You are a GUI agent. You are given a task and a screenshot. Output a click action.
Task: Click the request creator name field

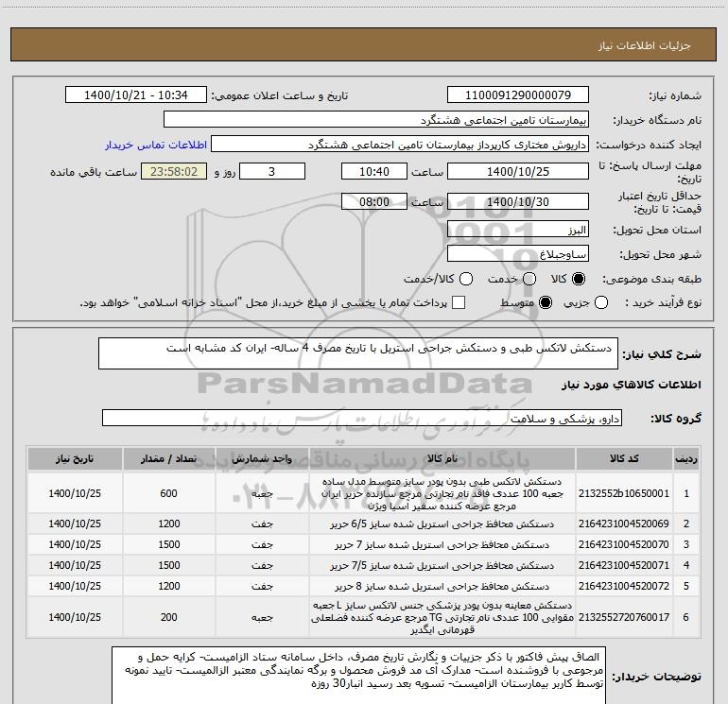(400, 145)
